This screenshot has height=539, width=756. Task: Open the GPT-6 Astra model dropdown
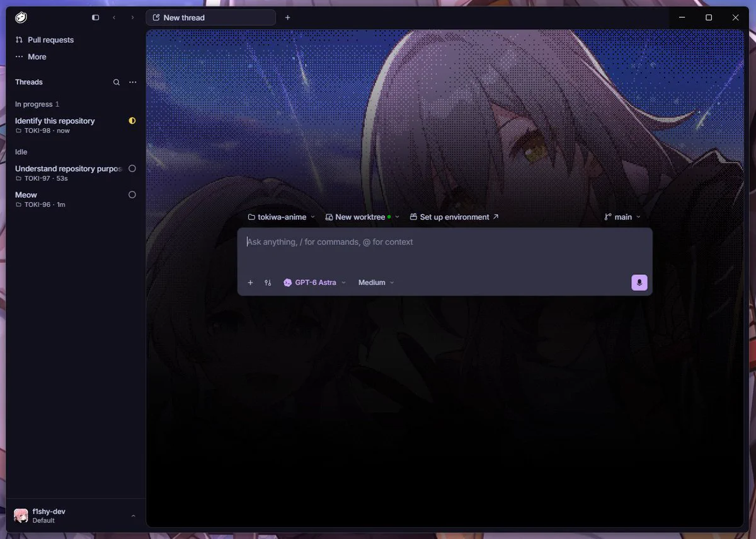315,282
